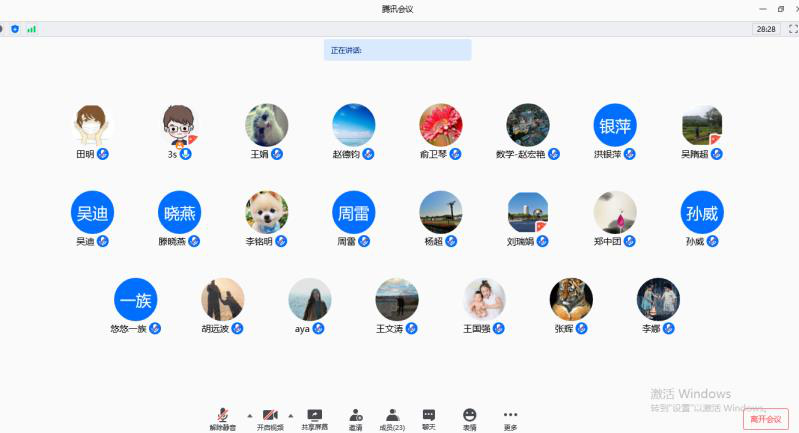This screenshot has width=799, height=433.
Task: Expand the arrow beside 开启视频
Action: (x=291, y=415)
